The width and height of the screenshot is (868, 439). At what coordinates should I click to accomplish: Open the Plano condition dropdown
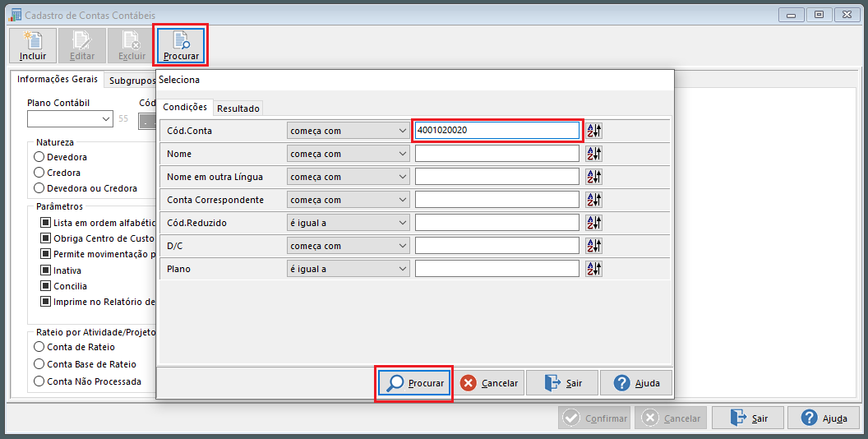349,269
